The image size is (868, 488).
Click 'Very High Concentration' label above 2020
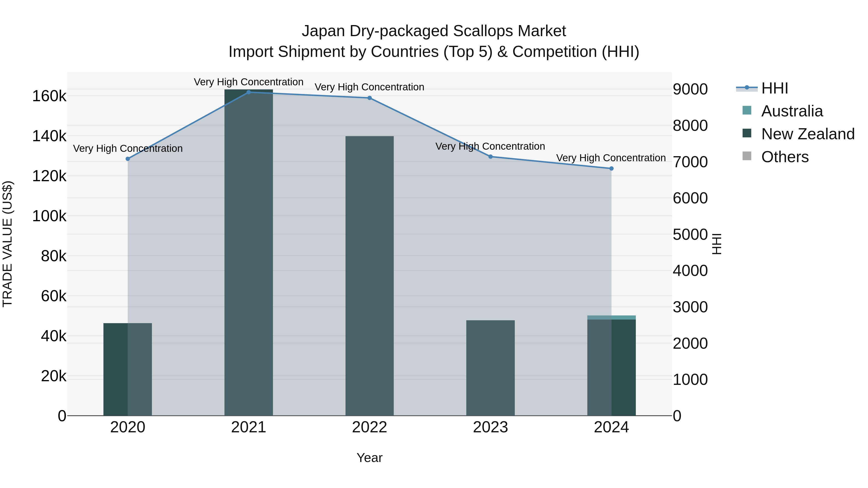(128, 148)
